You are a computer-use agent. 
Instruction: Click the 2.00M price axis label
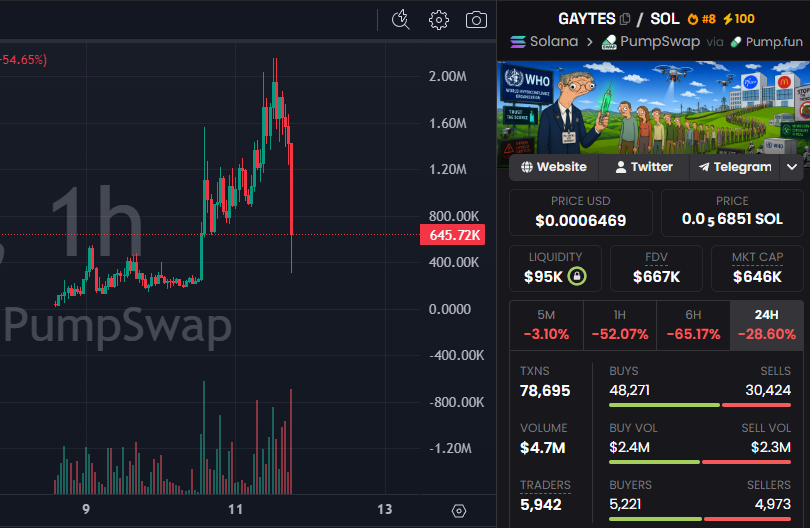[x=447, y=76]
